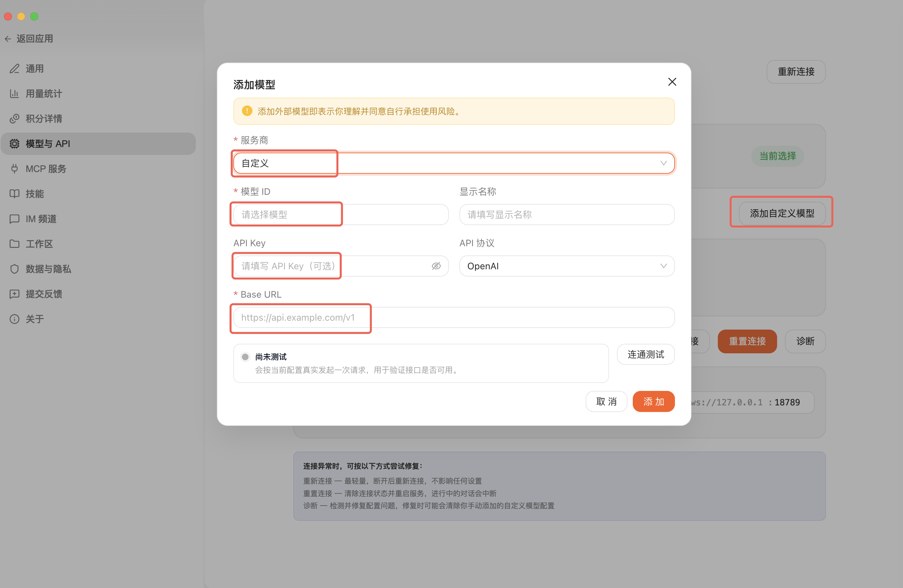Click the plug icon for MCP 服务
Screen dimensions: 903x588
click(15, 169)
